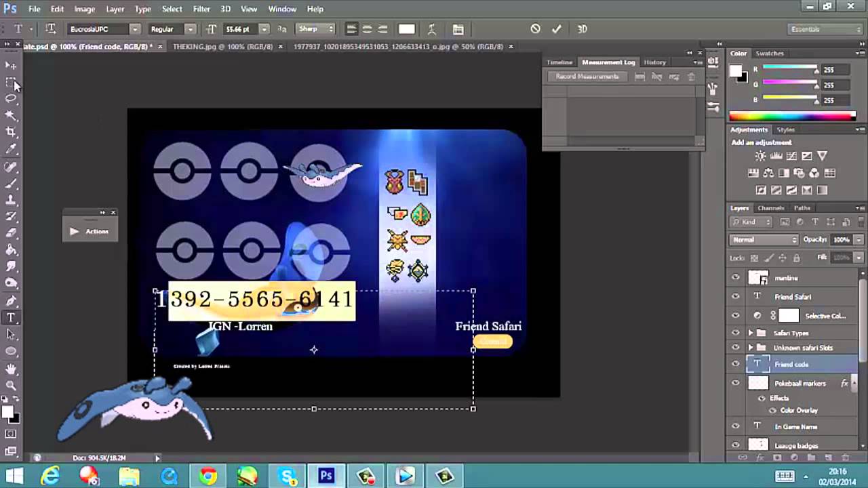Add a Brightness/Contrast adjustment
Screen dimensions: 868x488
[x=761, y=156]
